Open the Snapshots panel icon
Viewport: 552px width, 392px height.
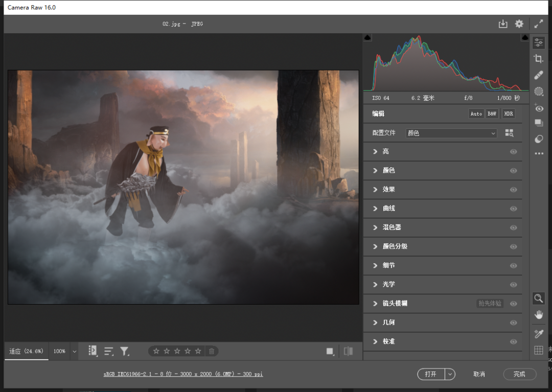(539, 123)
